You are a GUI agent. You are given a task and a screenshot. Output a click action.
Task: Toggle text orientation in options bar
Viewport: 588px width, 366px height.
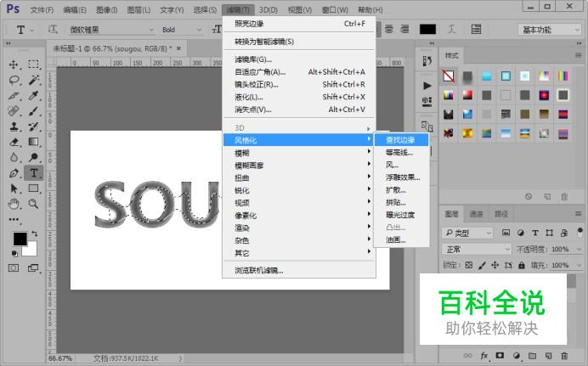click(x=53, y=29)
